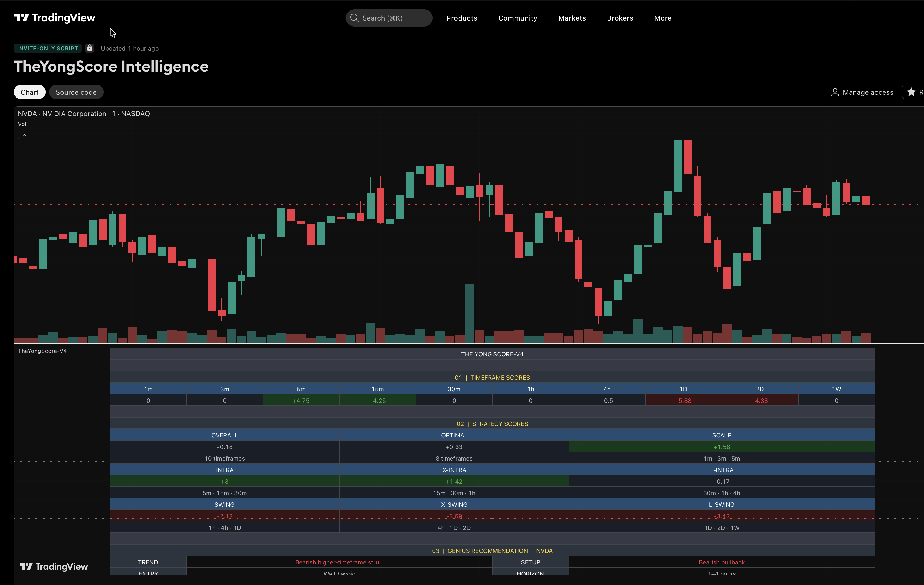Click the X-SWING -3.59 value
The height and width of the screenshot is (585, 924).
(454, 516)
